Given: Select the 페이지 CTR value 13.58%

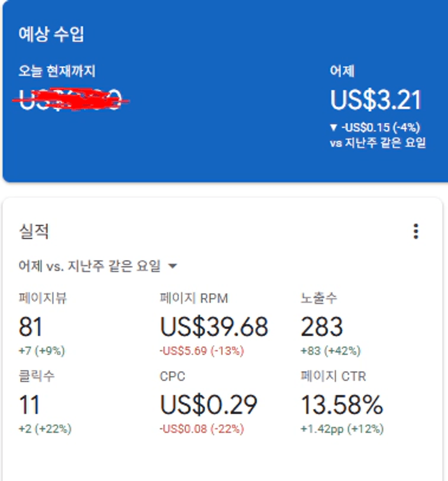Looking at the screenshot, I should click(x=342, y=405).
